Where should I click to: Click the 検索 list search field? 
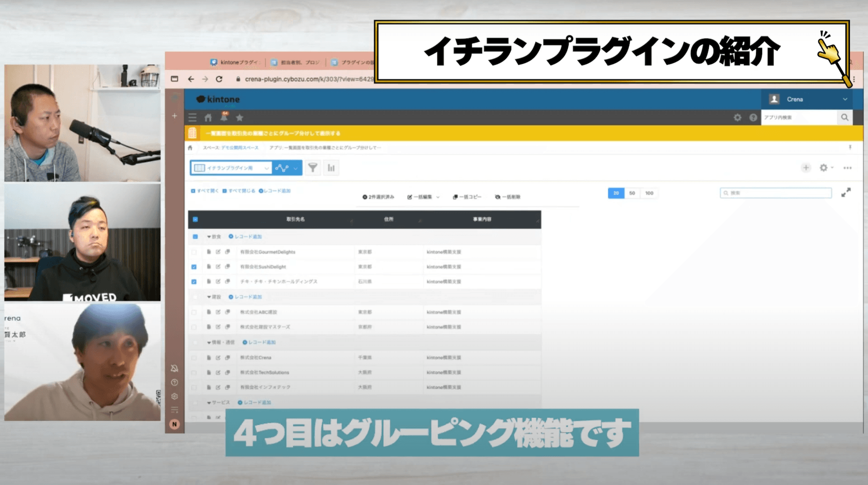click(x=776, y=193)
